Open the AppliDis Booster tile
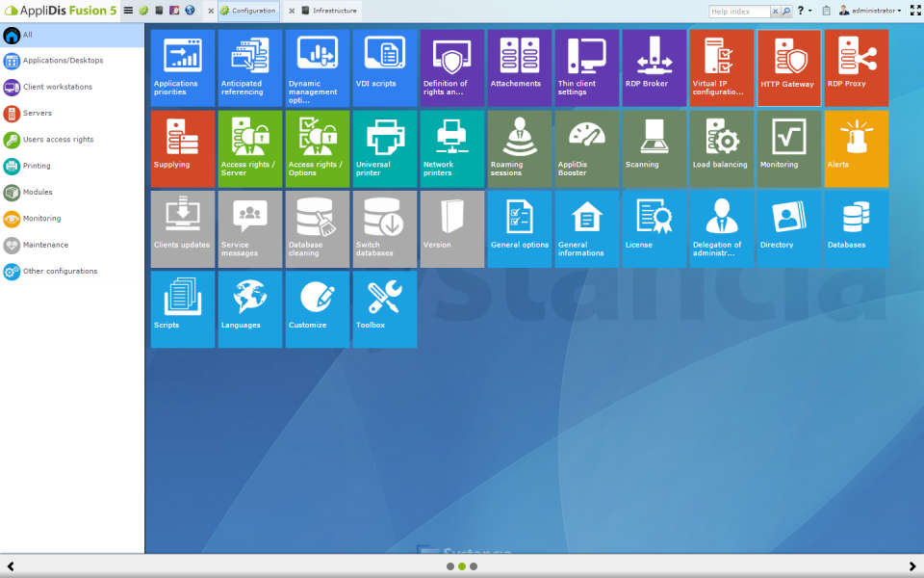 click(x=587, y=148)
